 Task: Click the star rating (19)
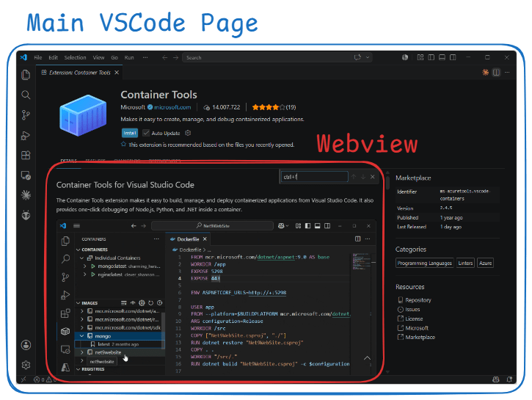pyautogui.click(x=274, y=107)
